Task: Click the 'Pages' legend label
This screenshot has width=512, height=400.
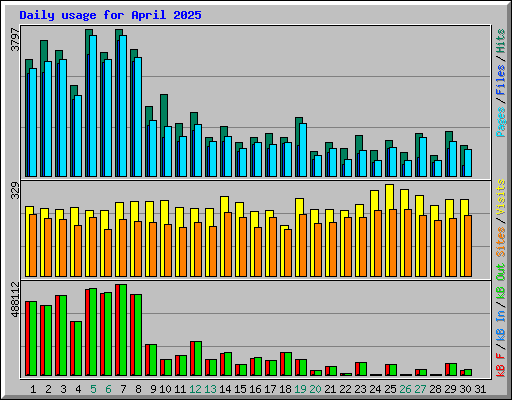Action: click(x=501, y=122)
